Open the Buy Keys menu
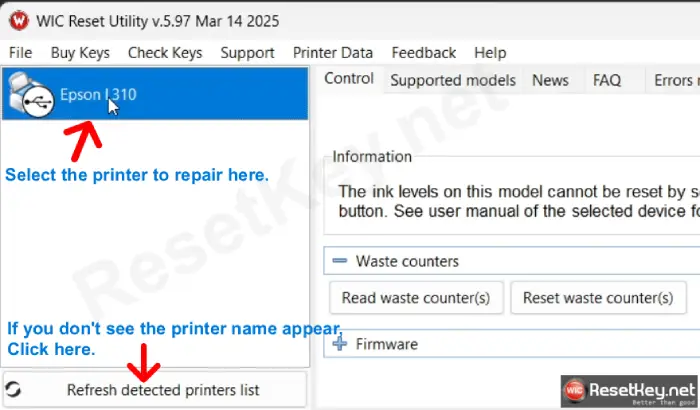The image size is (700, 410). click(80, 53)
